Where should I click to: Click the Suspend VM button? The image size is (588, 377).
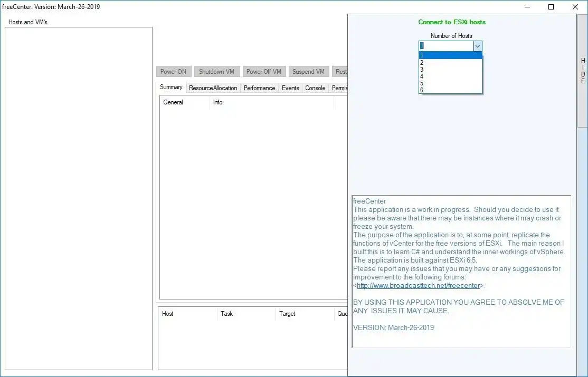309,72
